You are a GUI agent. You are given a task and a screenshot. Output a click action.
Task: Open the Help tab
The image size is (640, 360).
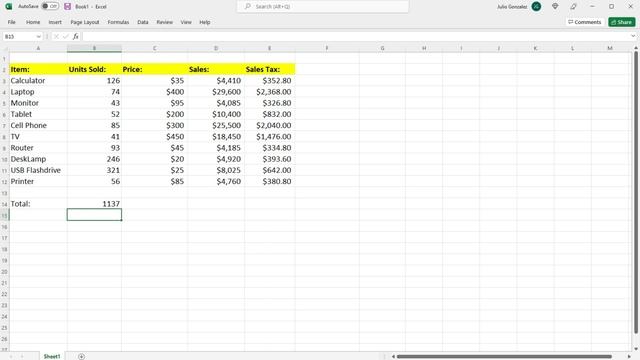[x=205, y=22]
